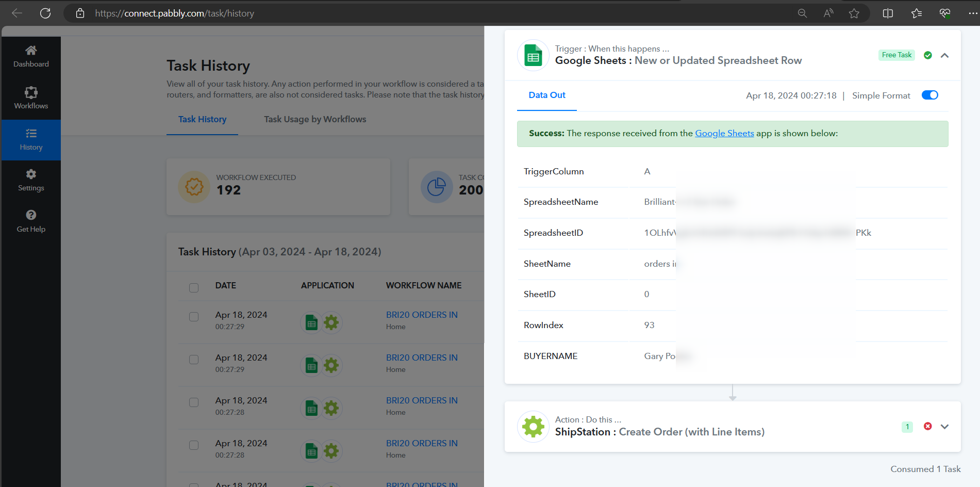
Task: Click Google Sheets icon in second history row
Action: (x=311, y=366)
